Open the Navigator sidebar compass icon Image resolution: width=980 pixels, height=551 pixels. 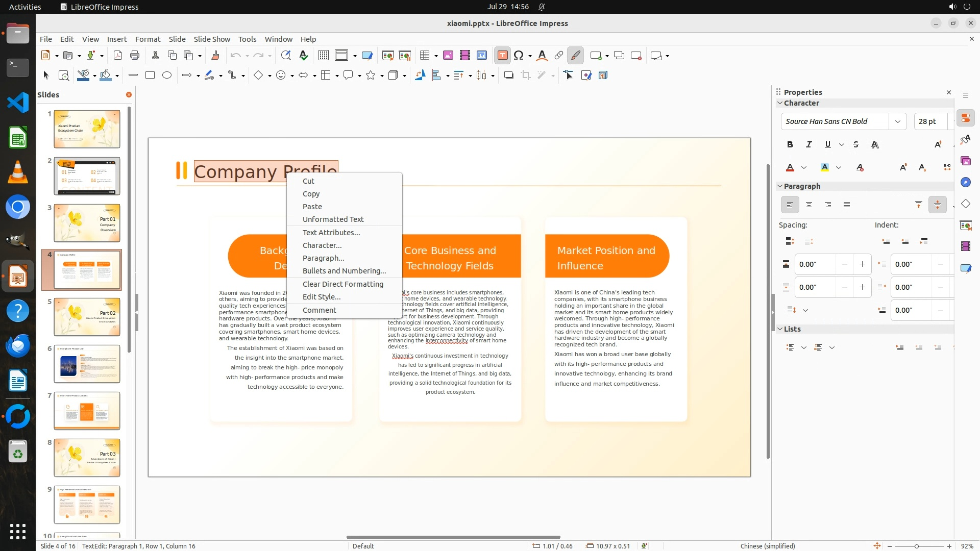965,183
